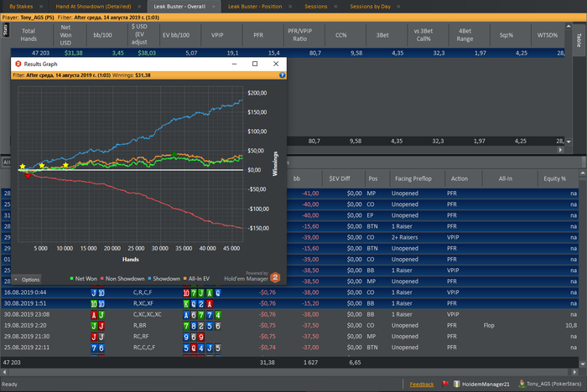Image resolution: width=587 pixels, height=392 pixels.
Task: Close the Hand At Showdown (Detailed) tab
Action: click(x=139, y=7)
